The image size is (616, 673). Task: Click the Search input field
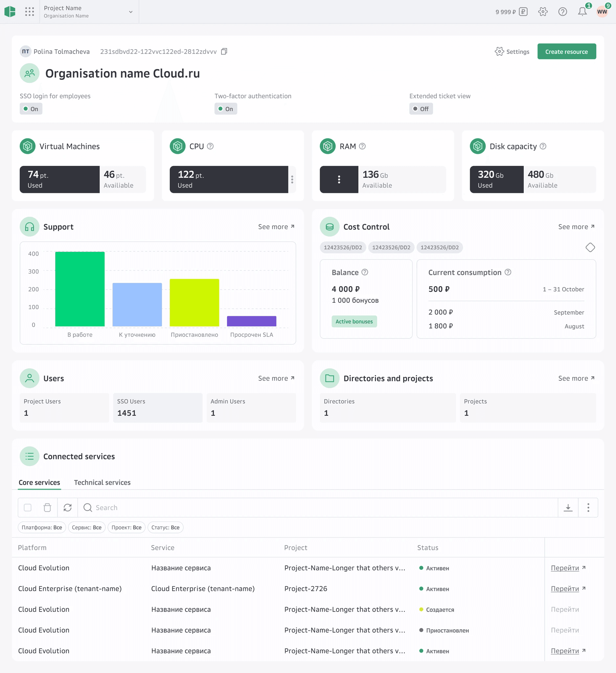point(318,508)
